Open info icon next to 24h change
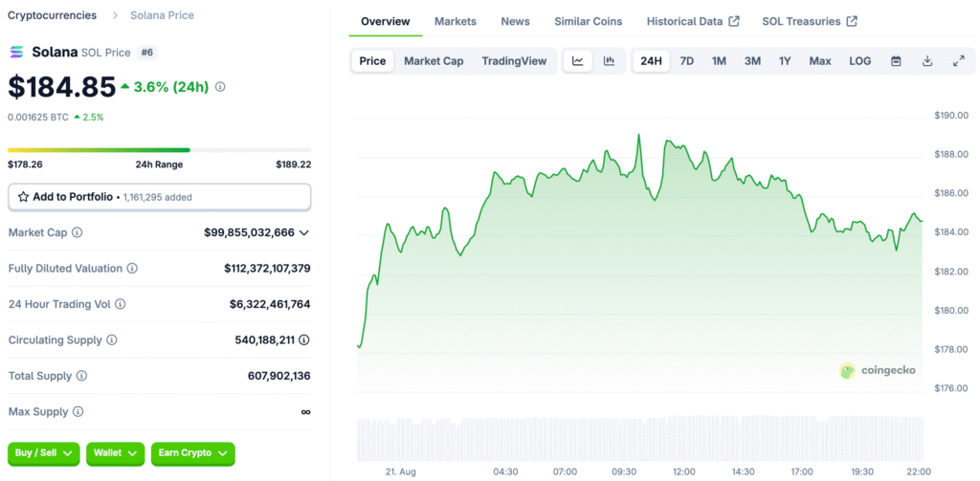Screen dimensions: 980x481 220,87
